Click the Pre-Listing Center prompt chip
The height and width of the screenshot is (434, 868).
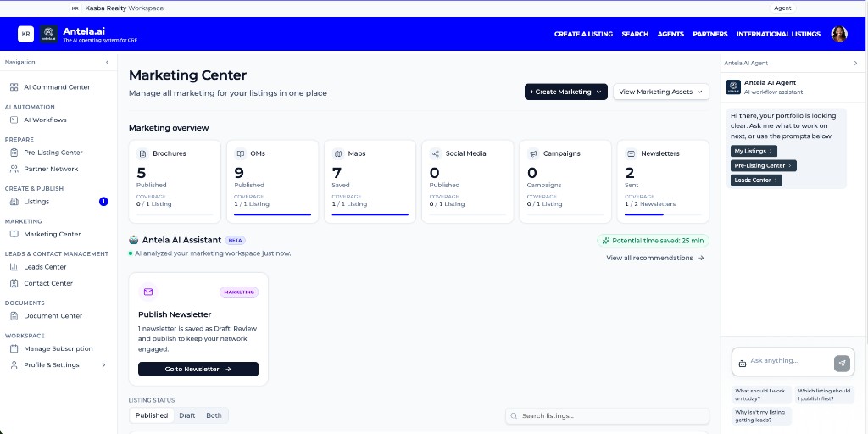coord(764,165)
